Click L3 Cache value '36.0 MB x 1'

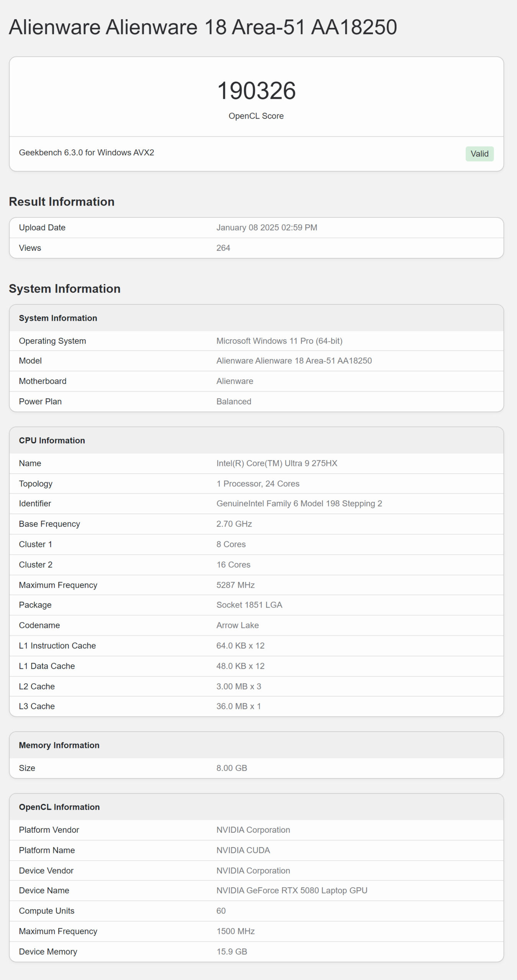pyautogui.click(x=239, y=706)
